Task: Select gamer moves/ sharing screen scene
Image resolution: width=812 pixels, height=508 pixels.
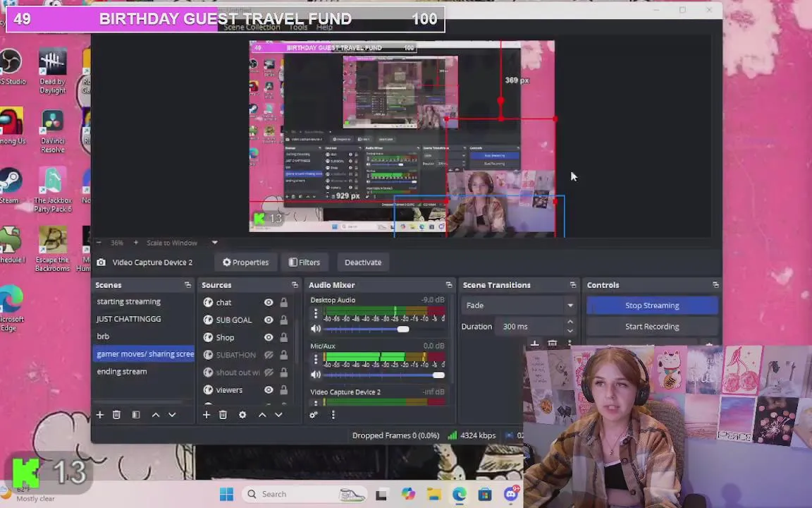Action: click(144, 353)
